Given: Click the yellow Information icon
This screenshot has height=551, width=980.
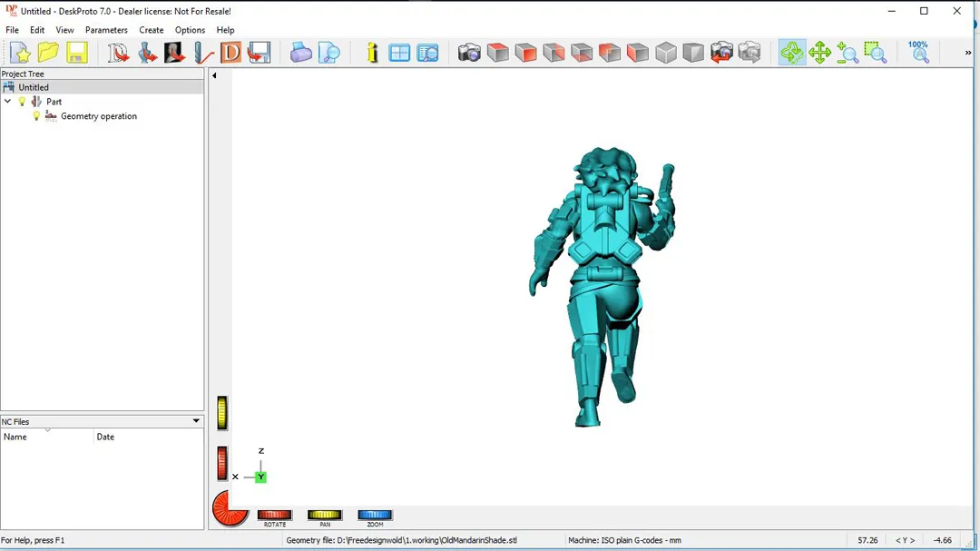Looking at the screenshot, I should pos(372,53).
